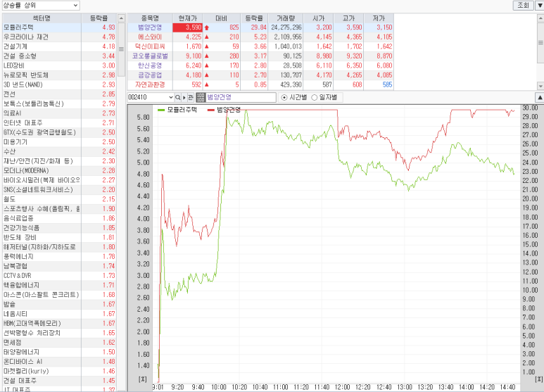Click the small right-arrow icon next to search
The width and height of the screenshot is (544, 392).
184,98
